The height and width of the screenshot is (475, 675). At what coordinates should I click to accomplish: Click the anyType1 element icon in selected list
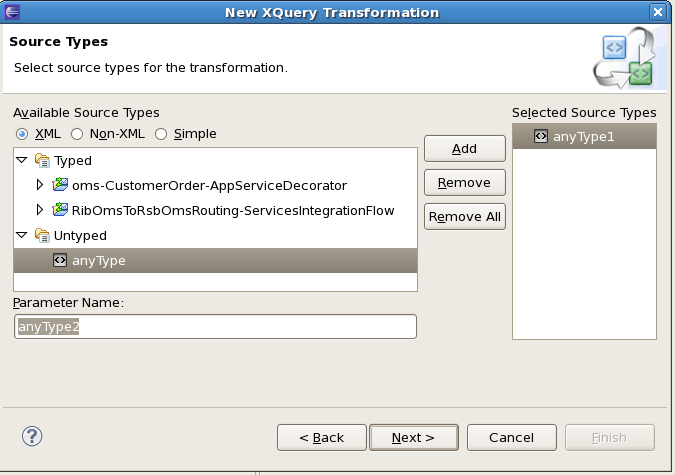point(541,136)
